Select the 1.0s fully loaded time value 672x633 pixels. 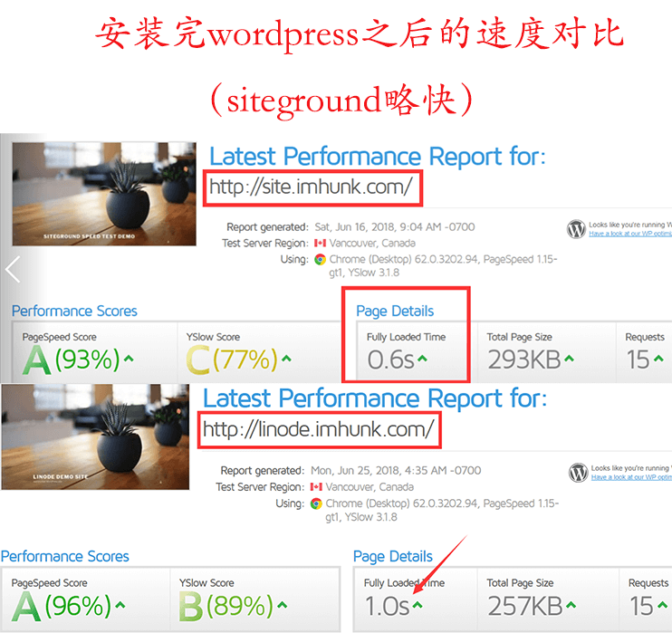pos(387,606)
